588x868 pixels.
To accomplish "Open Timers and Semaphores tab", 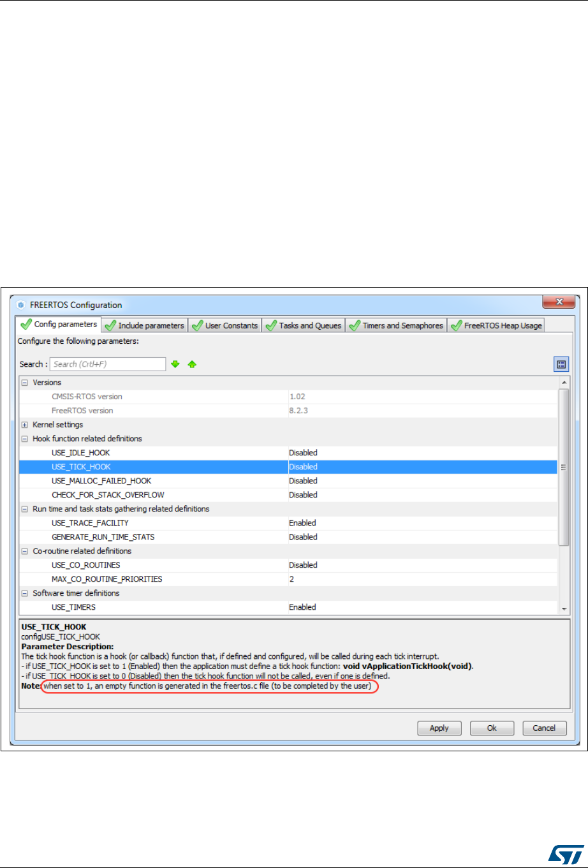I will tap(396, 325).
